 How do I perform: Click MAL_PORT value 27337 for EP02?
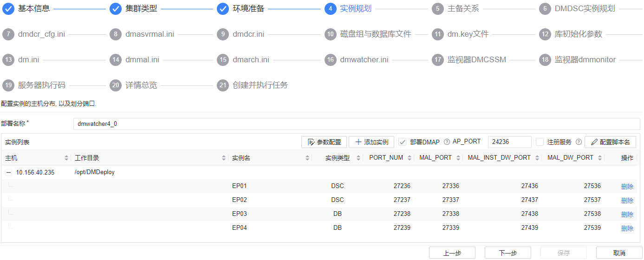tap(450, 200)
